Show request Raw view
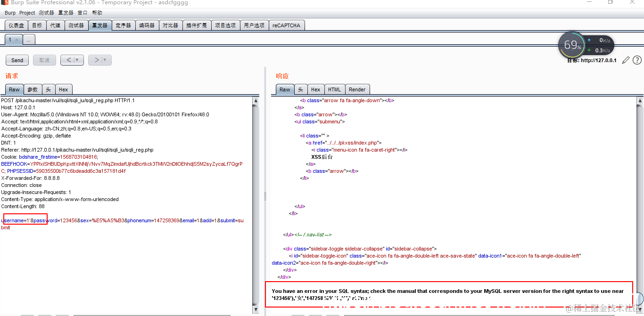 pyautogui.click(x=14, y=89)
